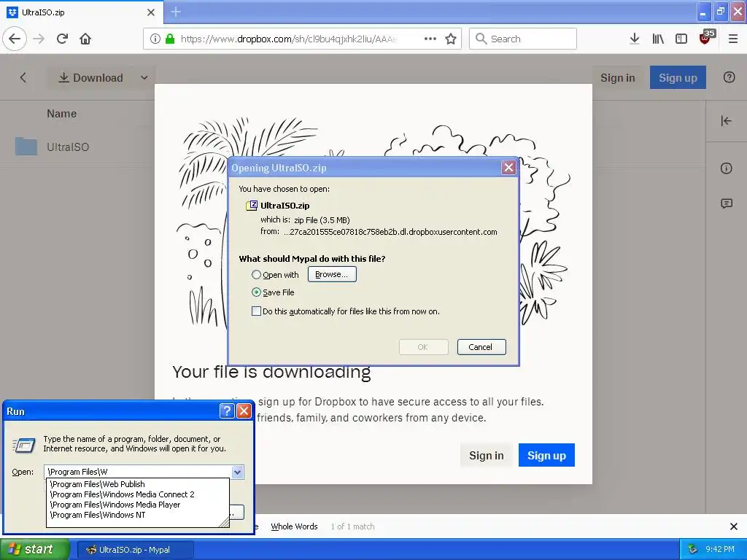747x560 pixels.
Task: Click the Run dialog Open text field
Action: tap(138, 472)
